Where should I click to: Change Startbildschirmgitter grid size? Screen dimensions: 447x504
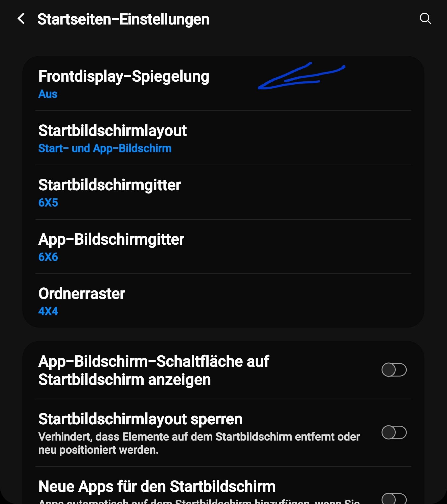click(x=223, y=192)
